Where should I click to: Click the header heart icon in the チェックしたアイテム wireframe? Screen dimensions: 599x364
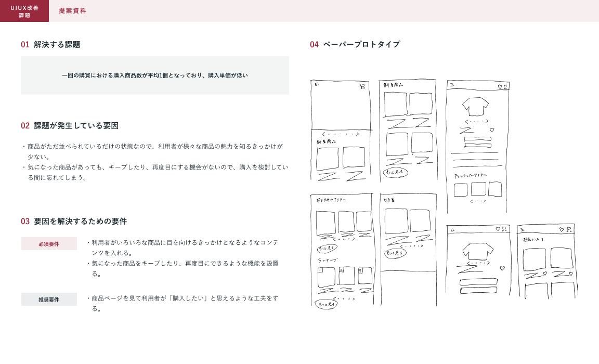500,87
